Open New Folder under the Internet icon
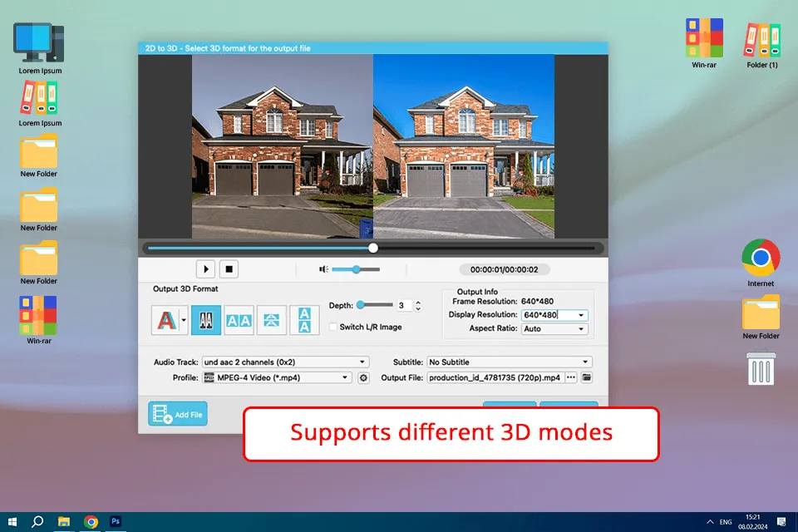The height and width of the screenshot is (532, 798). (761, 318)
